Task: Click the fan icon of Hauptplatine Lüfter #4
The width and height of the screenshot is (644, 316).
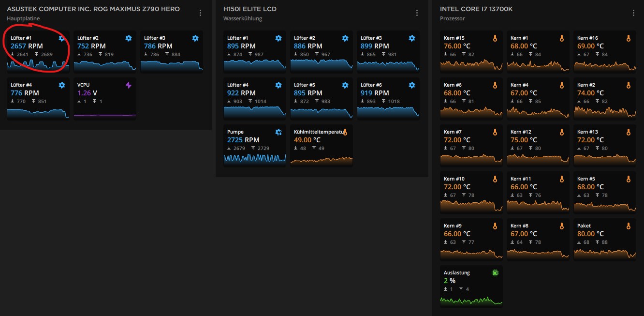Action: pos(62,85)
